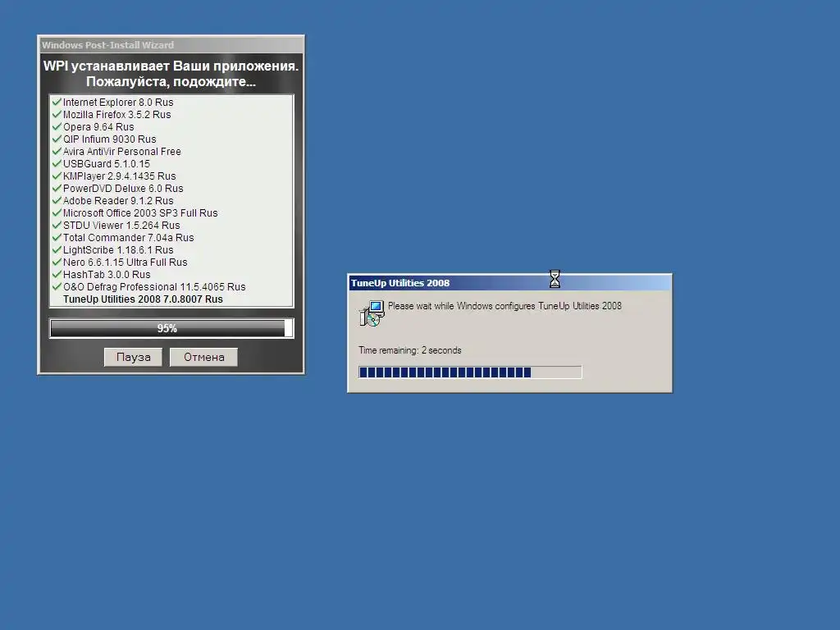Select the Opera 9.64 Rus entry
The image size is (840, 630).
click(x=98, y=127)
